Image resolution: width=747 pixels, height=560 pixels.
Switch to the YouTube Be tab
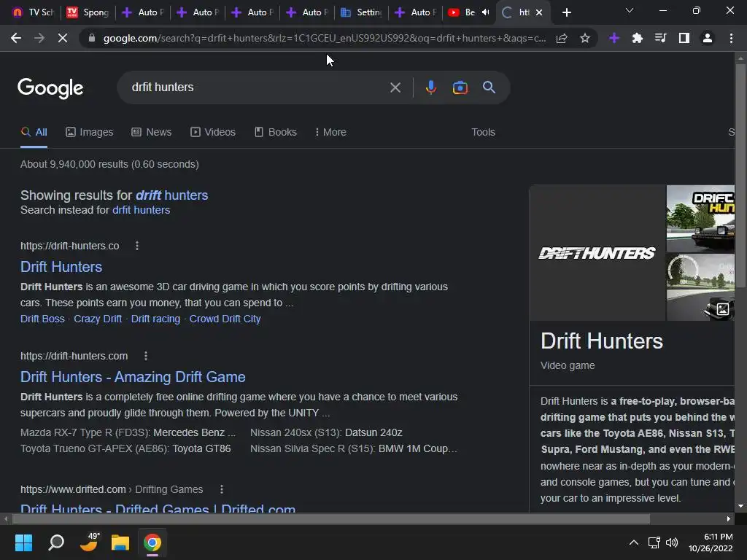[x=462, y=12]
